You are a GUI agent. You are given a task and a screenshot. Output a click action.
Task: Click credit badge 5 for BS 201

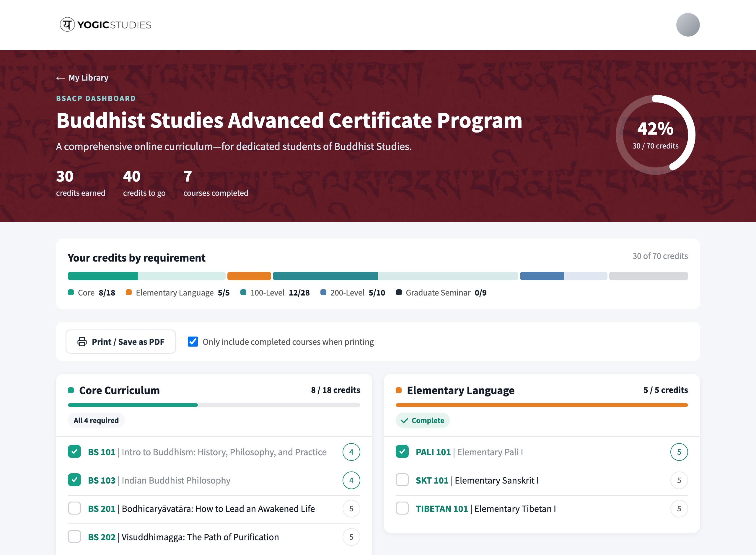[351, 509]
